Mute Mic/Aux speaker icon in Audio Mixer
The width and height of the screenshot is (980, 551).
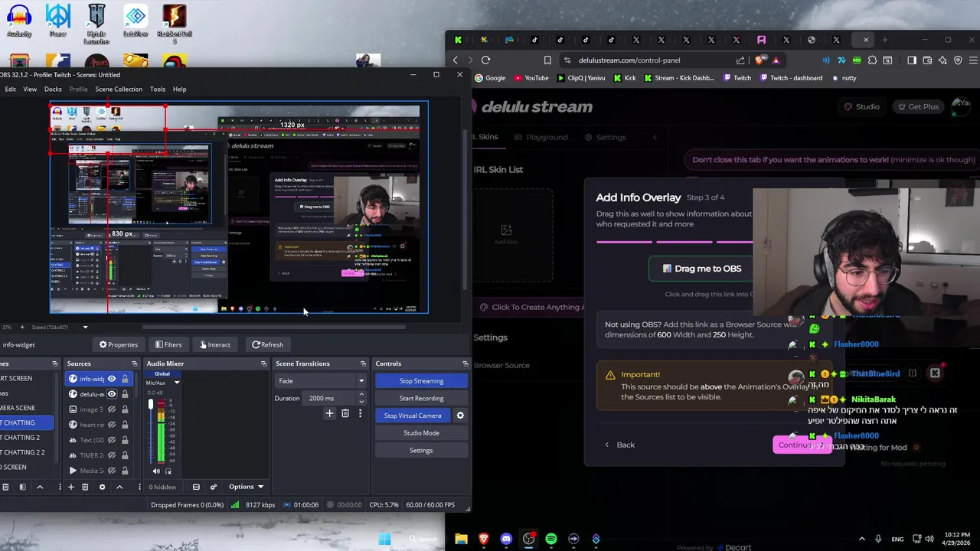coord(156,471)
